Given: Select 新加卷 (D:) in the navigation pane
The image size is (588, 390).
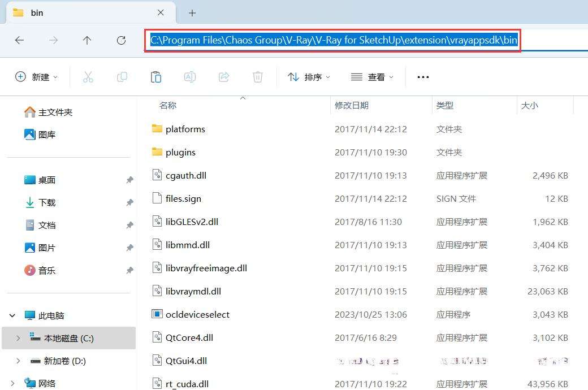Looking at the screenshot, I should (x=58, y=361).
